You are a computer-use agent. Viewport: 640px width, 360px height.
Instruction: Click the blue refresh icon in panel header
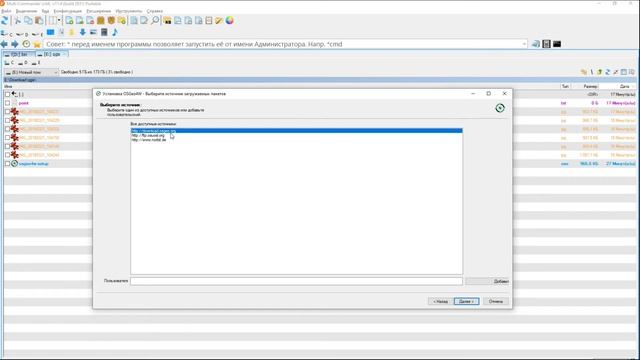point(608,72)
